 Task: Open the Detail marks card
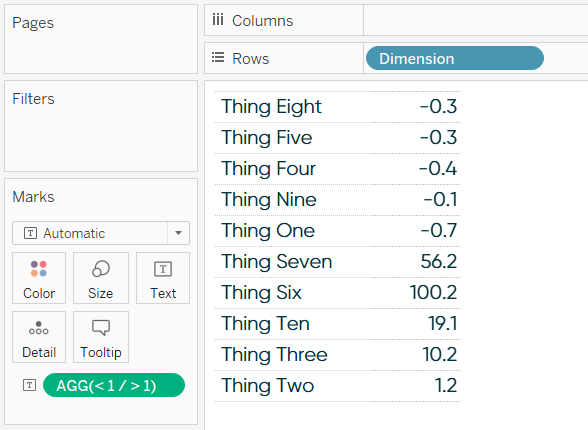[x=39, y=337]
